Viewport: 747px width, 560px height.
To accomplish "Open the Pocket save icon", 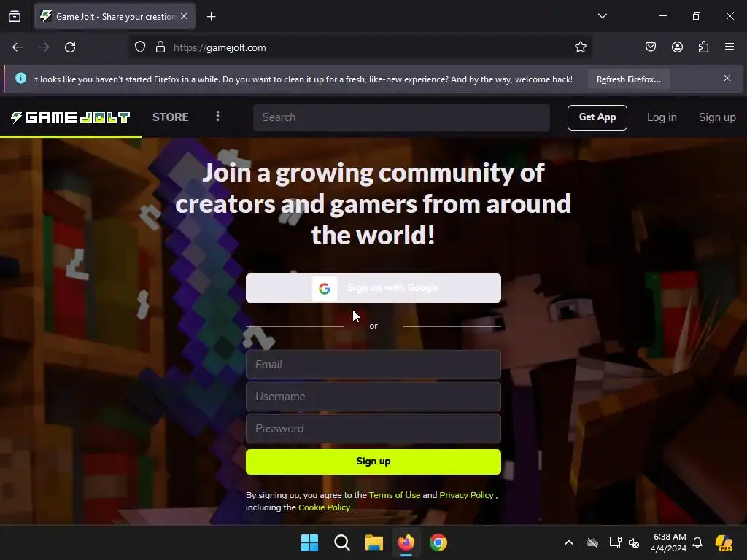I will click(x=651, y=47).
